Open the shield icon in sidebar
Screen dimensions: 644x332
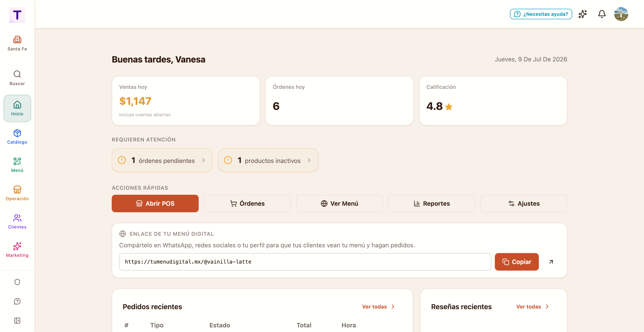tap(17, 282)
